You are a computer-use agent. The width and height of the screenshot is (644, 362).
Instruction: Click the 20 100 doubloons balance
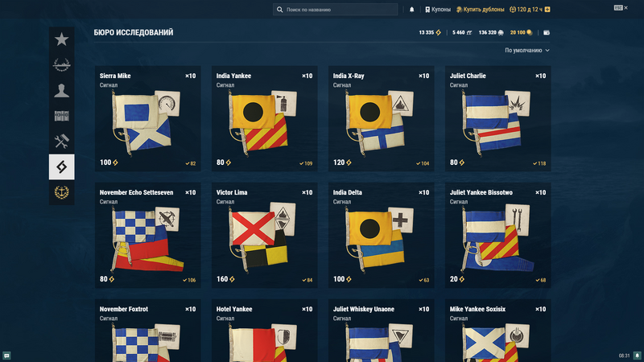[x=521, y=32]
